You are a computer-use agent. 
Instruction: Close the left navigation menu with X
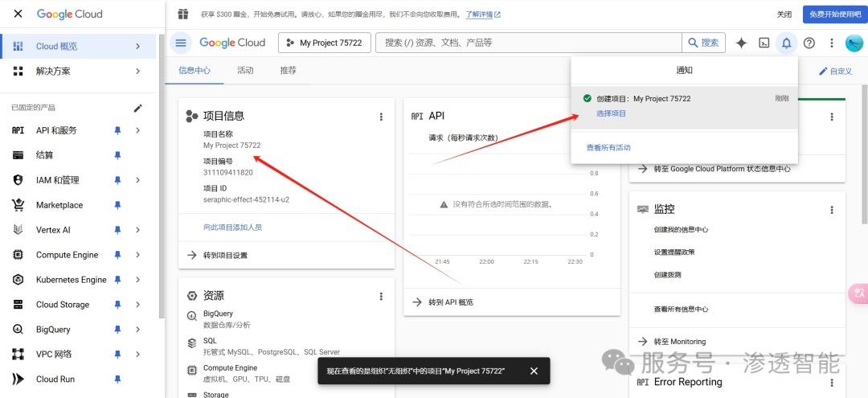[18, 14]
